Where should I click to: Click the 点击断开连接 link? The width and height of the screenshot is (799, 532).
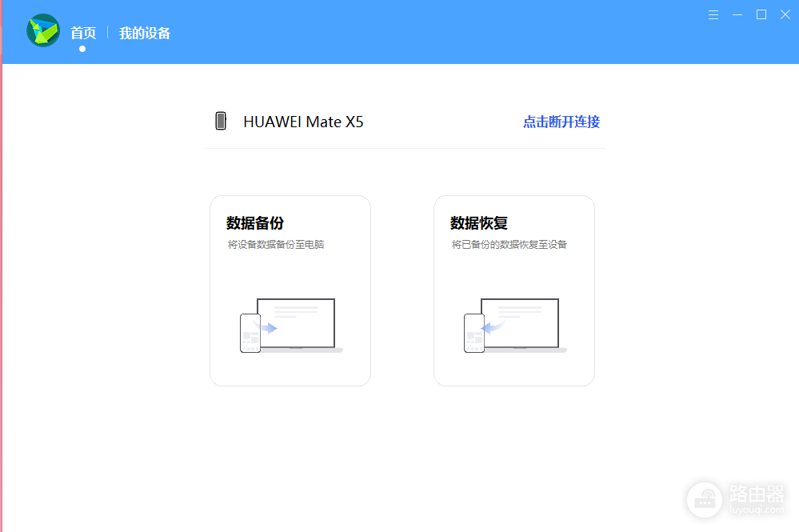point(561,122)
